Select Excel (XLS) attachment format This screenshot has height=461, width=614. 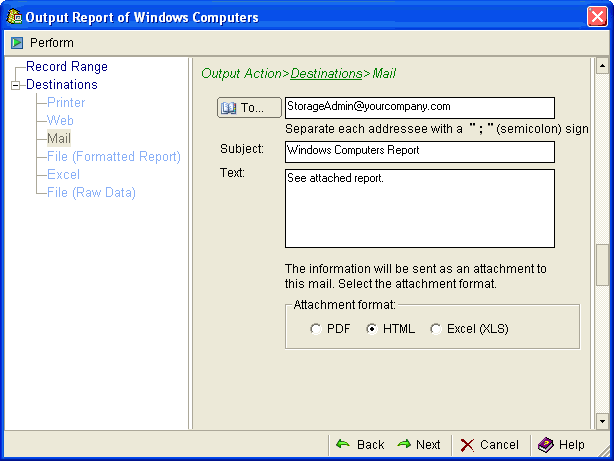435,329
